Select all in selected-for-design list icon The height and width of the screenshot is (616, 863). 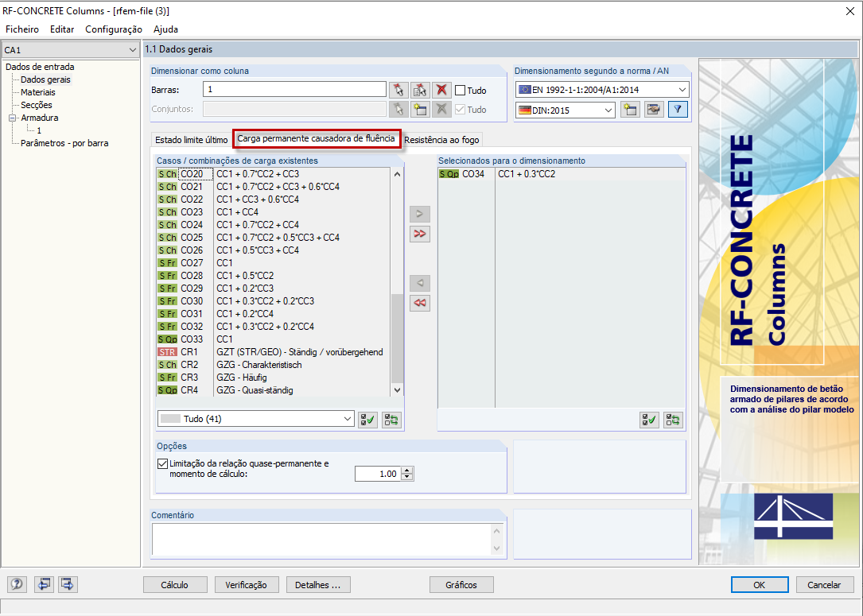click(650, 420)
